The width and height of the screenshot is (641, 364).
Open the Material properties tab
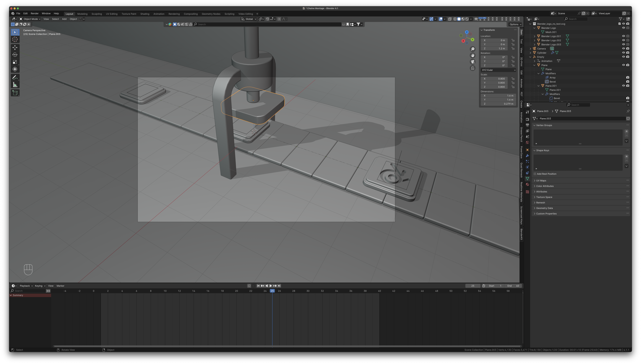527,185
